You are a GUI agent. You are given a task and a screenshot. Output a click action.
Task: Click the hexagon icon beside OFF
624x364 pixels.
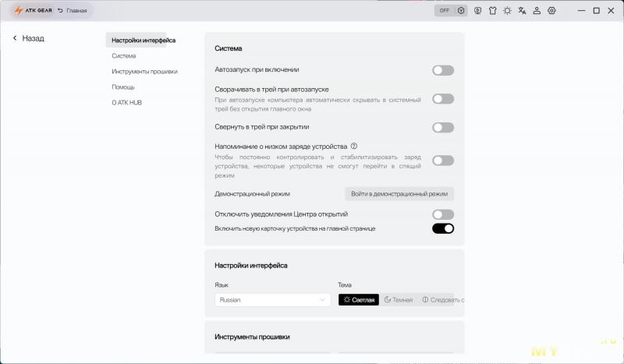[x=461, y=11]
